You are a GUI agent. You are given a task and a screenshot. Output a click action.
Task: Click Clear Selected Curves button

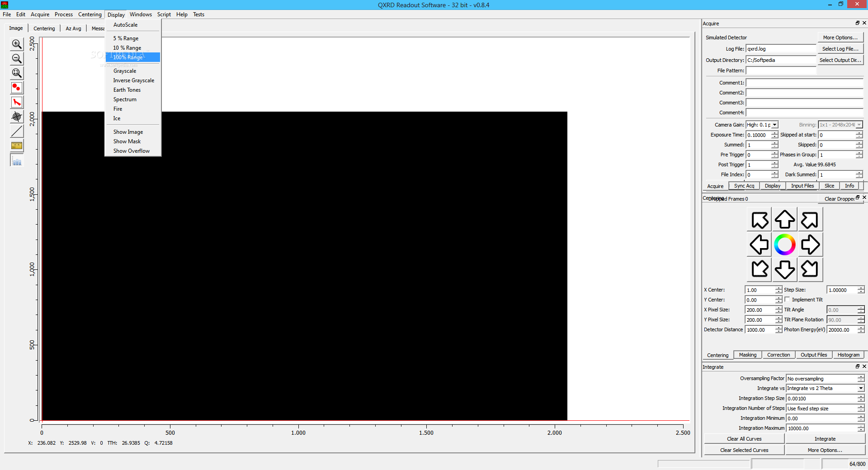(x=744, y=450)
